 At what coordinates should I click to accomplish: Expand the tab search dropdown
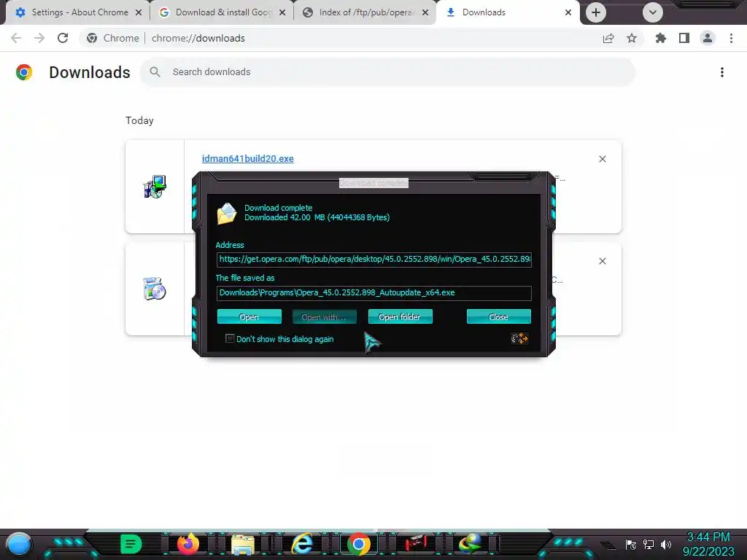click(653, 12)
